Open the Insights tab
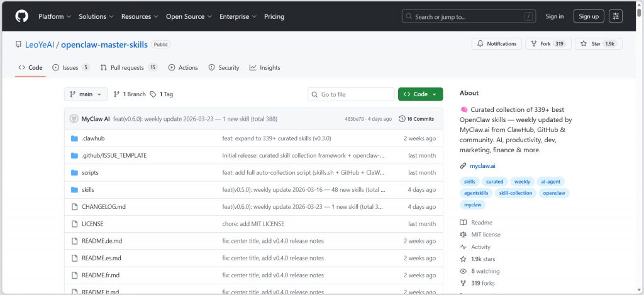This screenshot has width=644, height=295. [265, 67]
